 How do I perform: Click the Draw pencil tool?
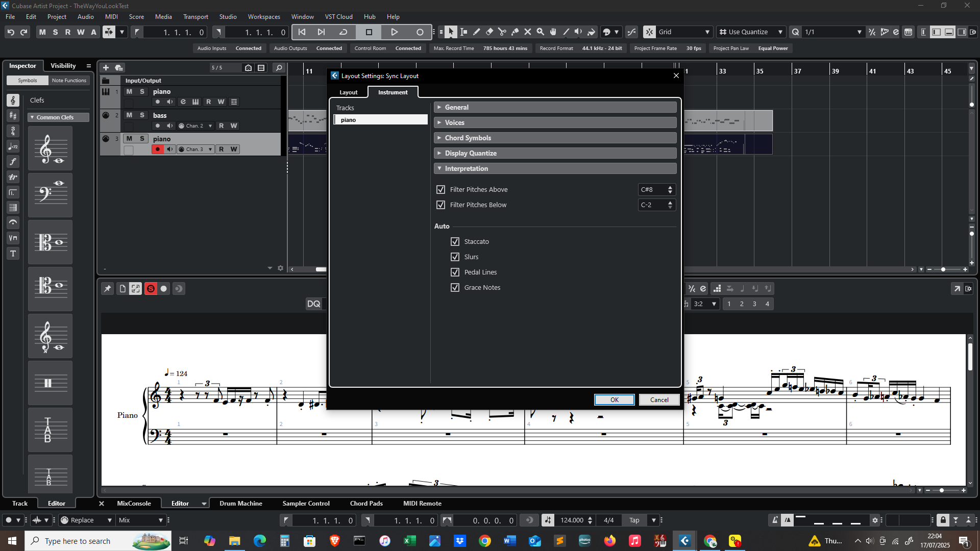pyautogui.click(x=476, y=32)
